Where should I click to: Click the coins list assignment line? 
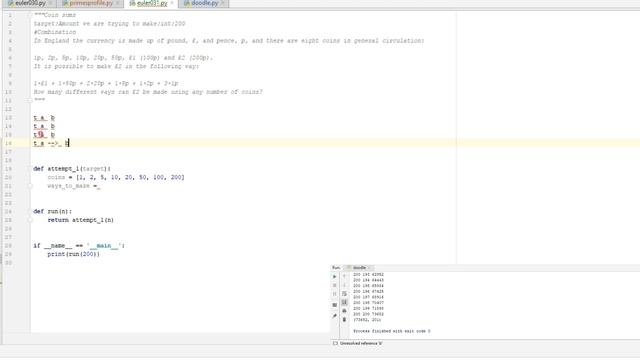point(116,177)
